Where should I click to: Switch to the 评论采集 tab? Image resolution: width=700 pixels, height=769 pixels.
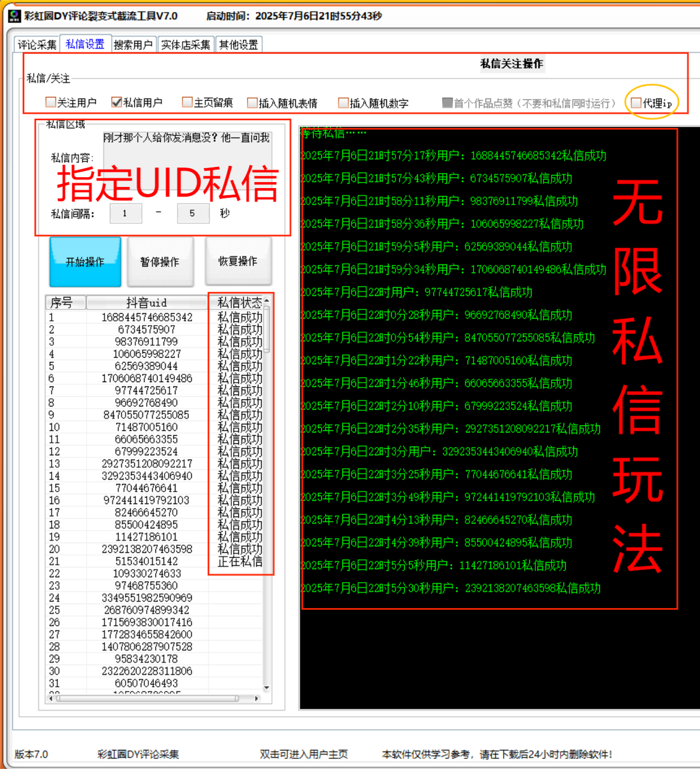click(x=37, y=45)
